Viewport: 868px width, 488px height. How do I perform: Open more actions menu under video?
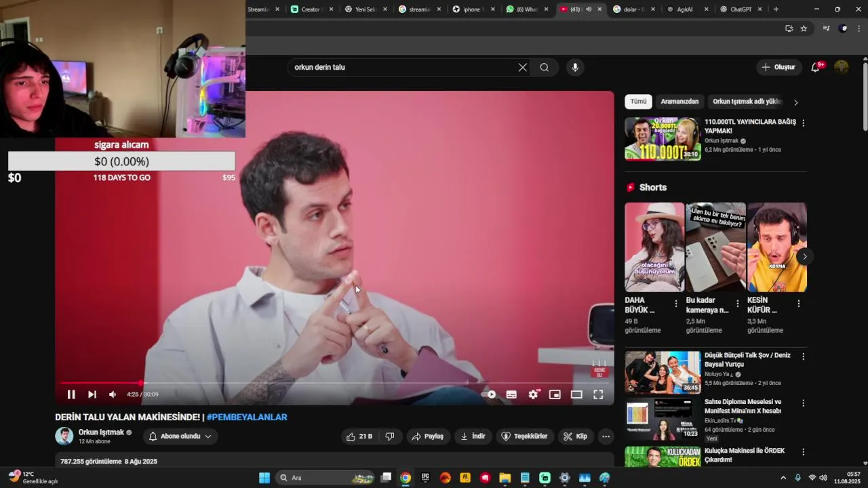pos(606,436)
